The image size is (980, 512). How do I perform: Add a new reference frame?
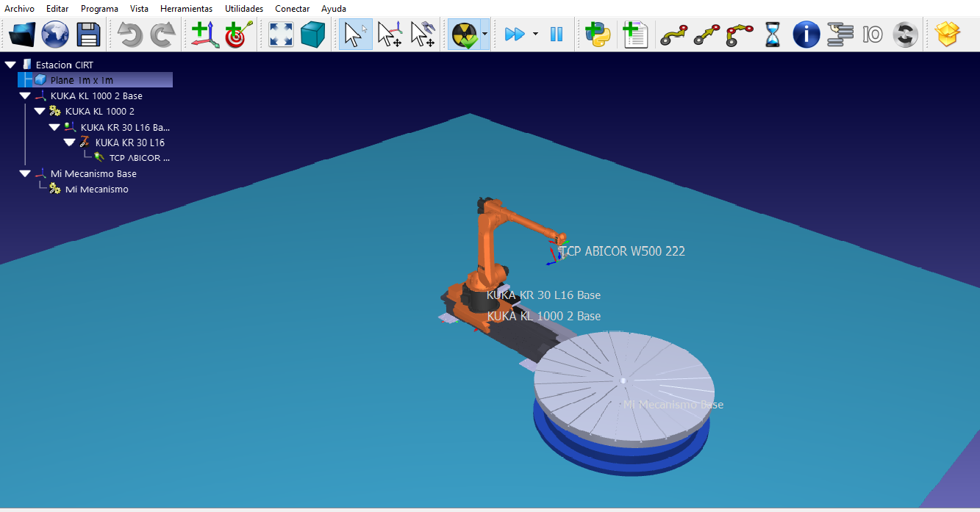pos(204,35)
